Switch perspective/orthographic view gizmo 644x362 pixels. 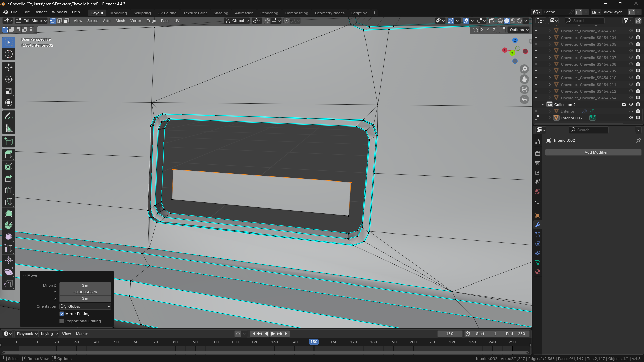[x=524, y=99]
